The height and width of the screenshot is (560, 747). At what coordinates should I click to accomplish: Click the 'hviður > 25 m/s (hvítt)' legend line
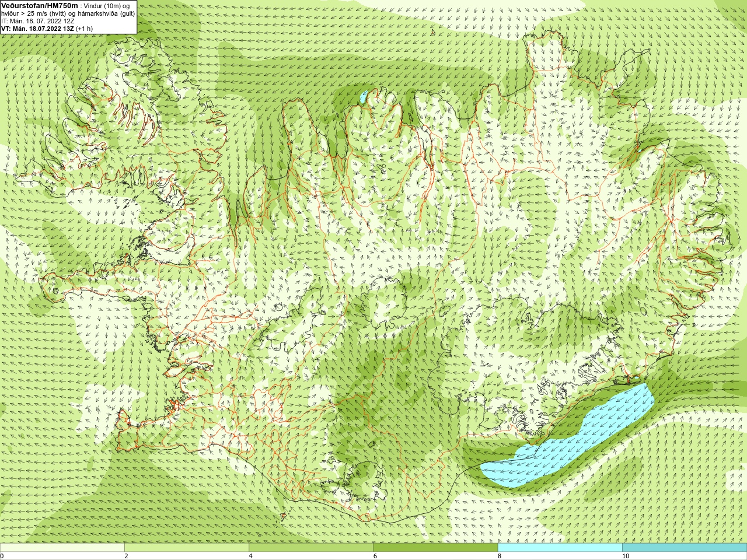coord(68,13)
